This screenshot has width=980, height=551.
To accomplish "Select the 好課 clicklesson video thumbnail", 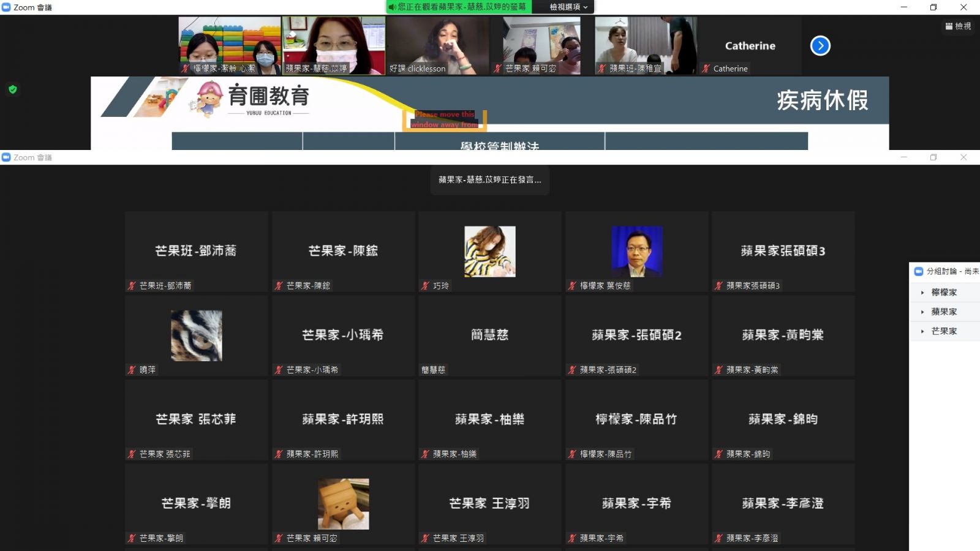I will (438, 46).
